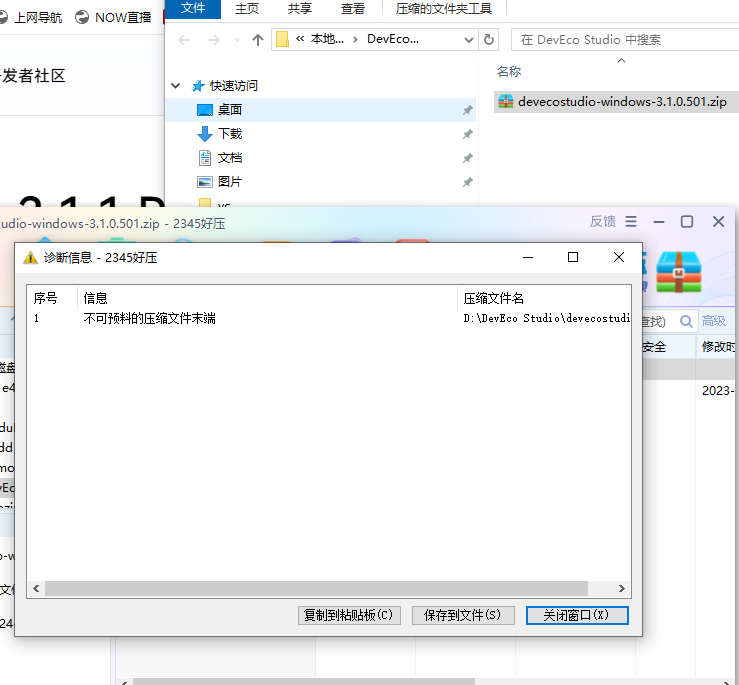Collapse the 快速访问 tree node
The height and width of the screenshot is (685, 739).
coord(176,86)
